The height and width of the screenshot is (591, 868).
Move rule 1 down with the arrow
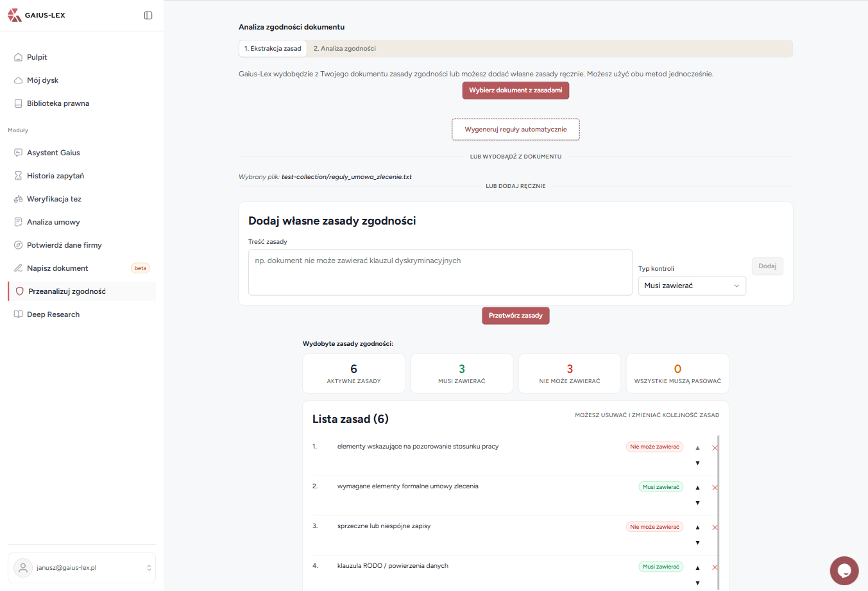(697, 463)
